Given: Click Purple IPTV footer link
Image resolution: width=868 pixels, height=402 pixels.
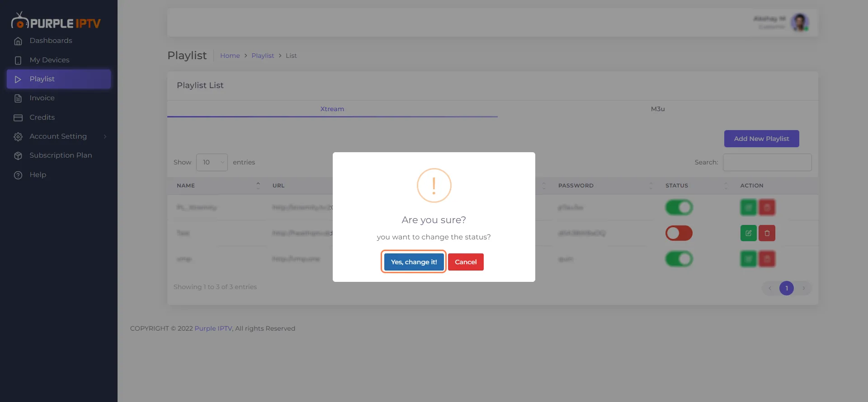Looking at the screenshot, I should coord(213,328).
